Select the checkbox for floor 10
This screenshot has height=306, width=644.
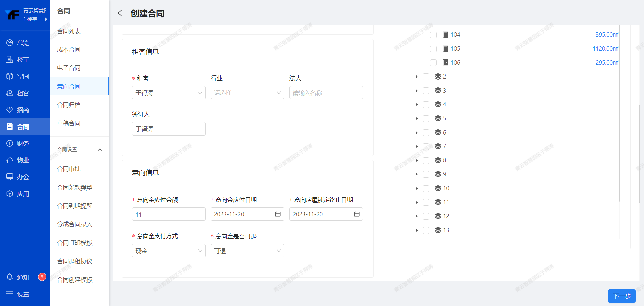(x=426, y=189)
